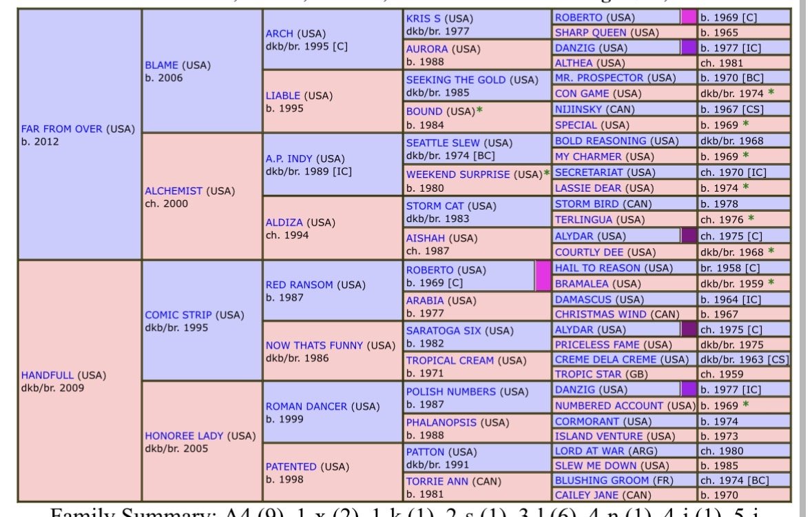
Task: Open the BOUND (USA) link
Action: coord(424,112)
